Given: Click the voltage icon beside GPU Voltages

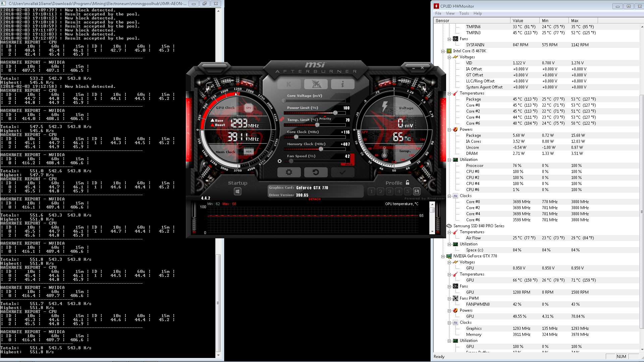Looking at the screenshot, I should click(455, 262).
